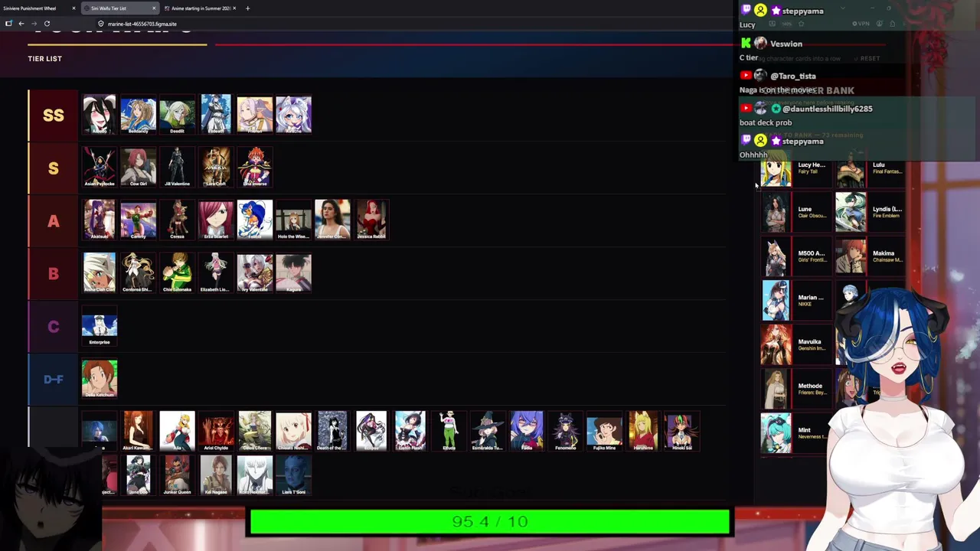This screenshot has height=551, width=980.
Task: Pick the Asian Psylocke card in S tier
Action: (x=100, y=168)
